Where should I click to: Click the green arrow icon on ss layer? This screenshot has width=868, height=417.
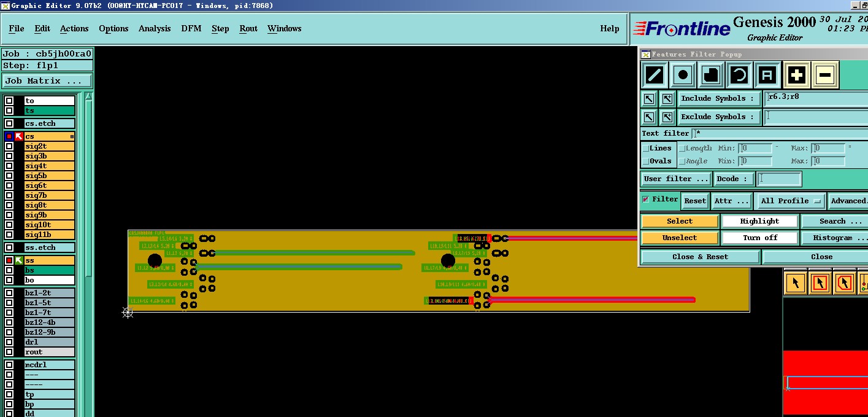click(x=19, y=260)
